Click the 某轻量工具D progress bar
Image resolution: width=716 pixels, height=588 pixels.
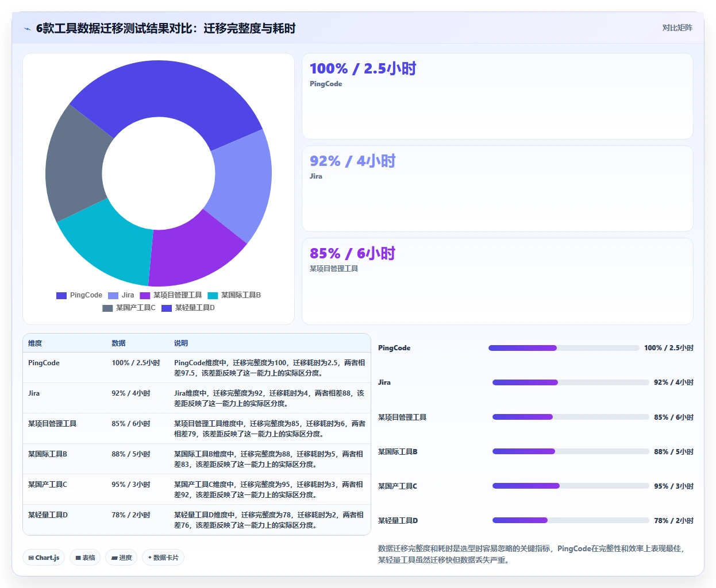click(571, 520)
